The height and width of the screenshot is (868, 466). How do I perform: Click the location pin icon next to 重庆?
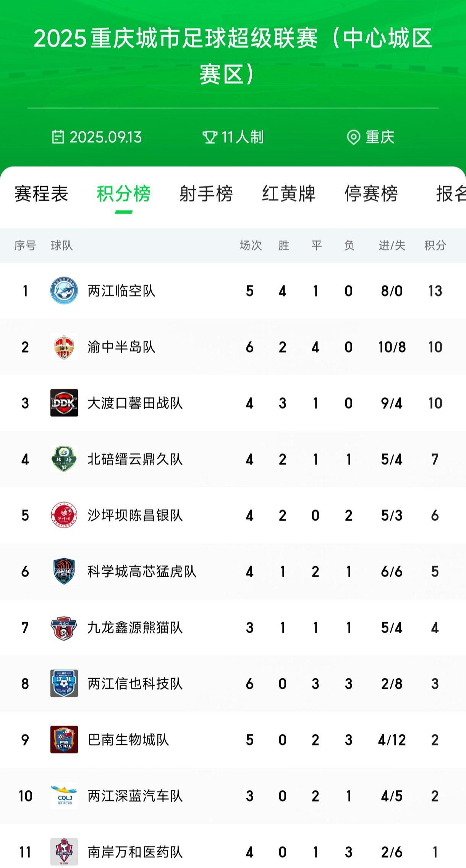tap(353, 137)
